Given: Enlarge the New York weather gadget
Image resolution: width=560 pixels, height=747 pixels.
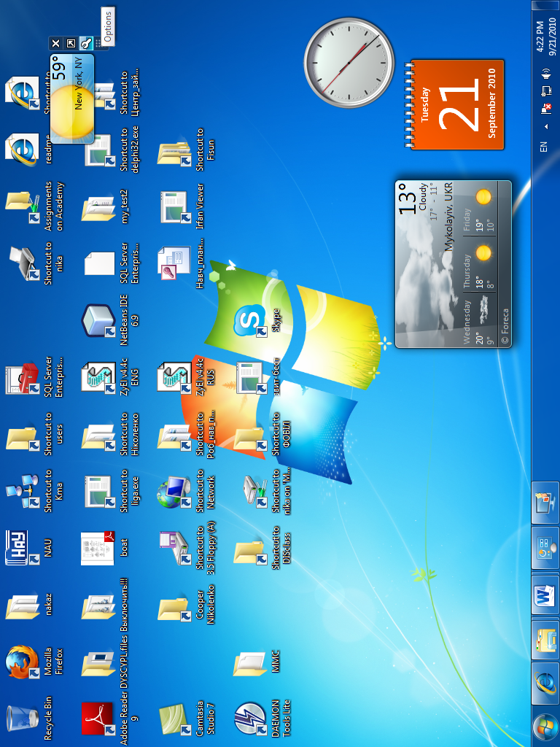Looking at the screenshot, I should tap(71, 44).
